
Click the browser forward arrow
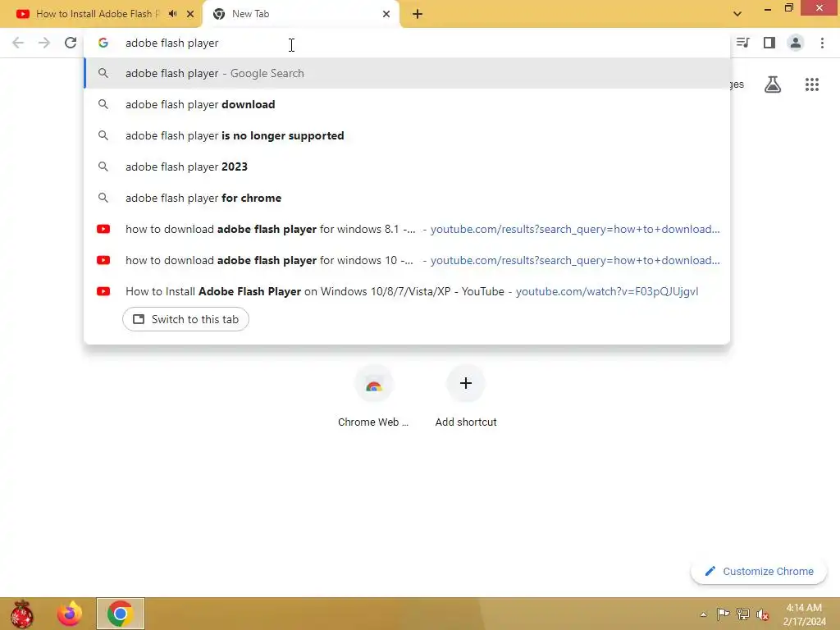coord(44,43)
